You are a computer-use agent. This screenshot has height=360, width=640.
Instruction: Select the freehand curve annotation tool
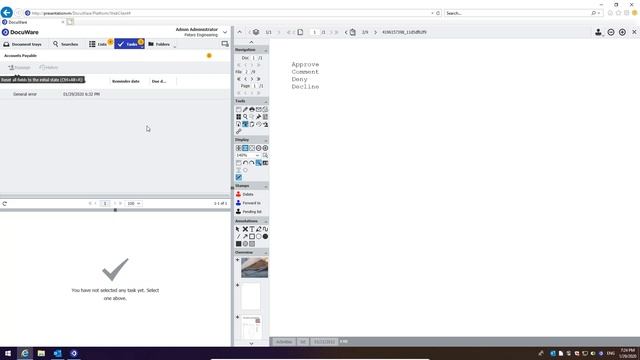[x=265, y=229]
